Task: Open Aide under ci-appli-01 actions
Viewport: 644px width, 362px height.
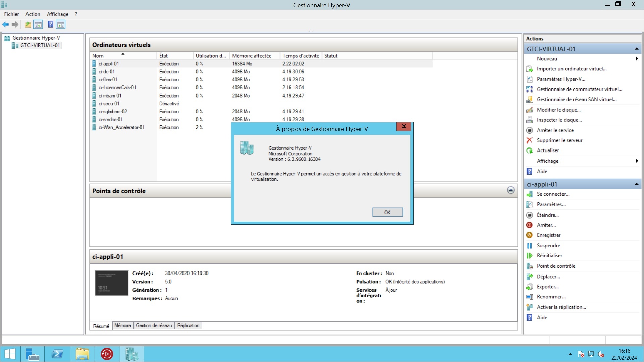Action: [x=542, y=317]
